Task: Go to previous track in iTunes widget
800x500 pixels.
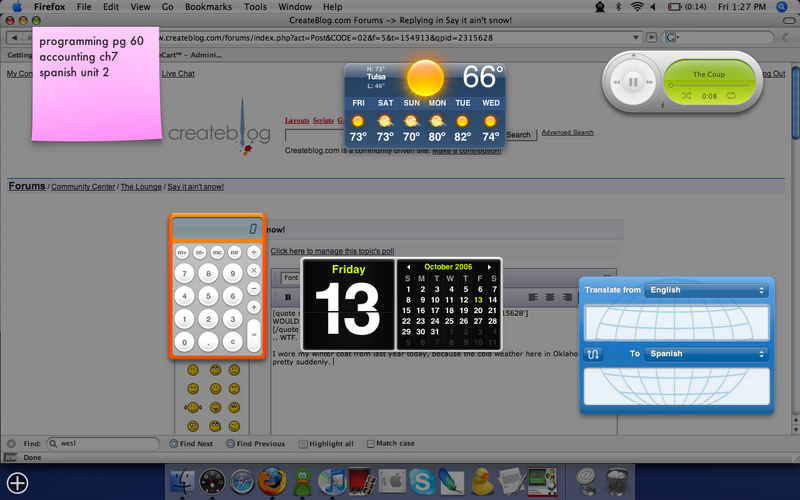Action: (616, 82)
